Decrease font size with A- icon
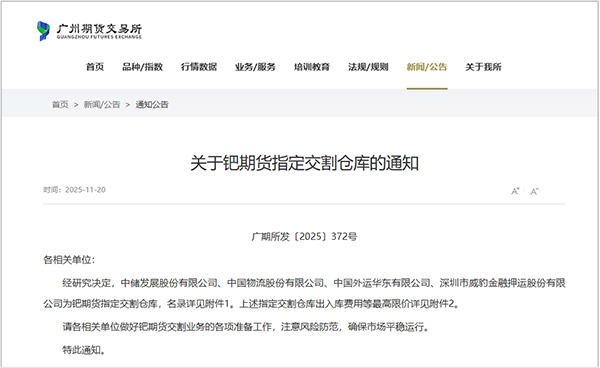The height and width of the screenshot is (368, 600). pyautogui.click(x=534, y=191)
